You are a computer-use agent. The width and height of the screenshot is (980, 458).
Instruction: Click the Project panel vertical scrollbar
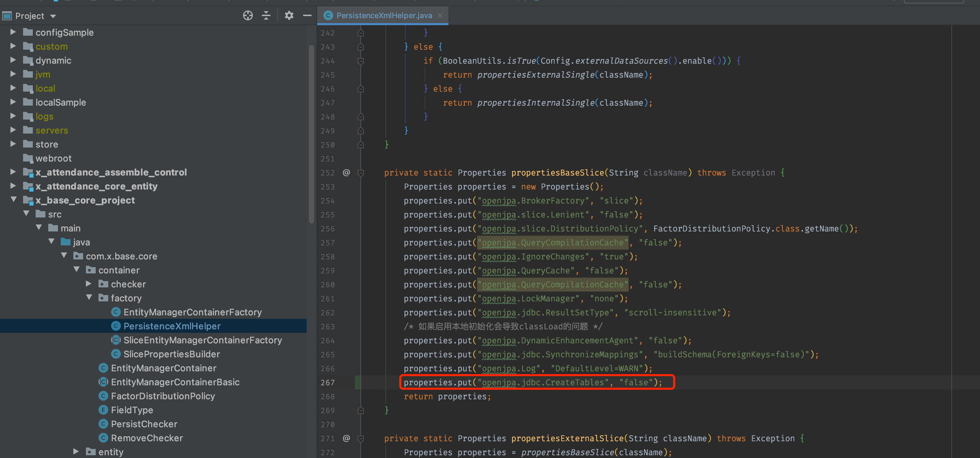coord(311,133)
